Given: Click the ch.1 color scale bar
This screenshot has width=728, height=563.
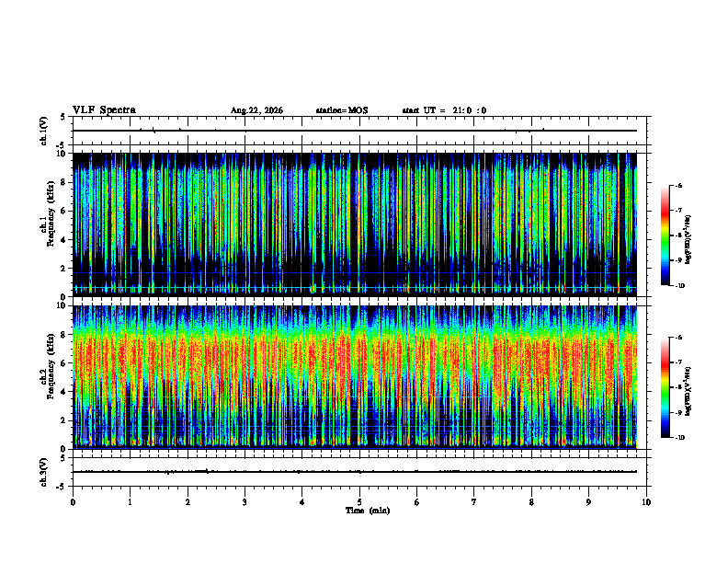Looking at the screenshot, I should pyautogui.click(x=665, y=236).
